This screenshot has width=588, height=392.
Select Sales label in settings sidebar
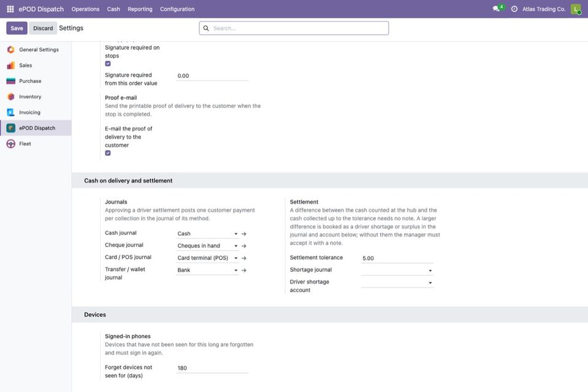(26, 65)
